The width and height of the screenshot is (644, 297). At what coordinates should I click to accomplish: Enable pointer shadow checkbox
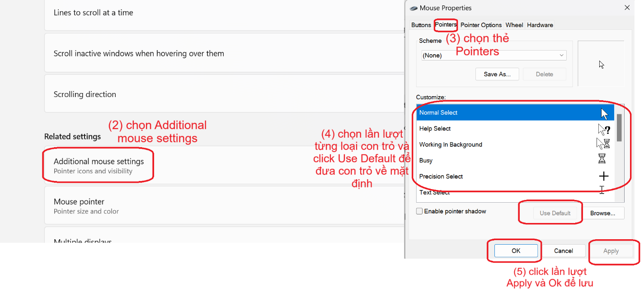(419, 211)
